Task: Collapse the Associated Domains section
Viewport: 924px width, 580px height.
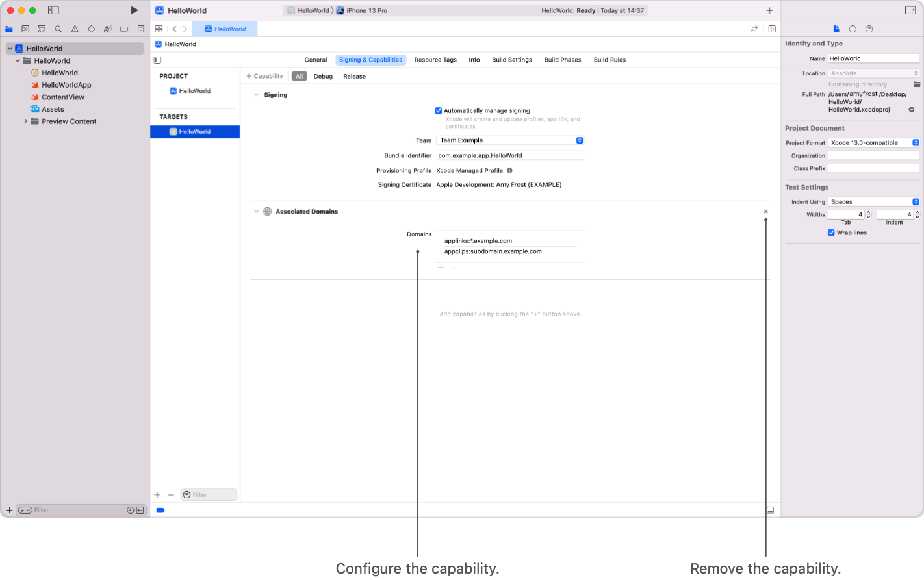Action: 256,212
